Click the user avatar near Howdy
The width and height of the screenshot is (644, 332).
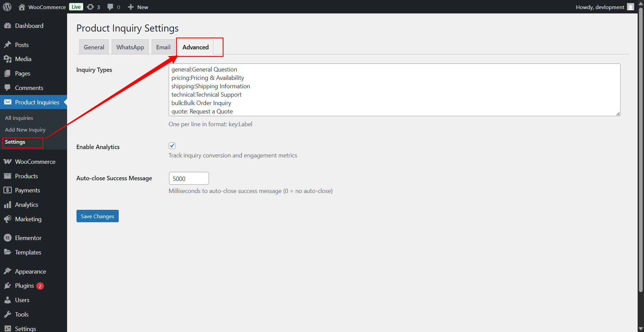[x=631, y=7]
